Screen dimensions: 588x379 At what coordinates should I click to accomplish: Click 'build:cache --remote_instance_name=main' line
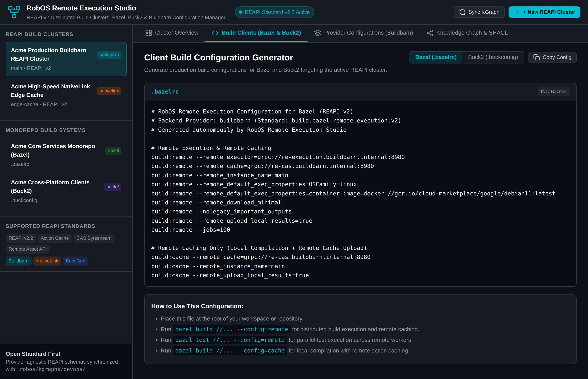pos(218,266)
